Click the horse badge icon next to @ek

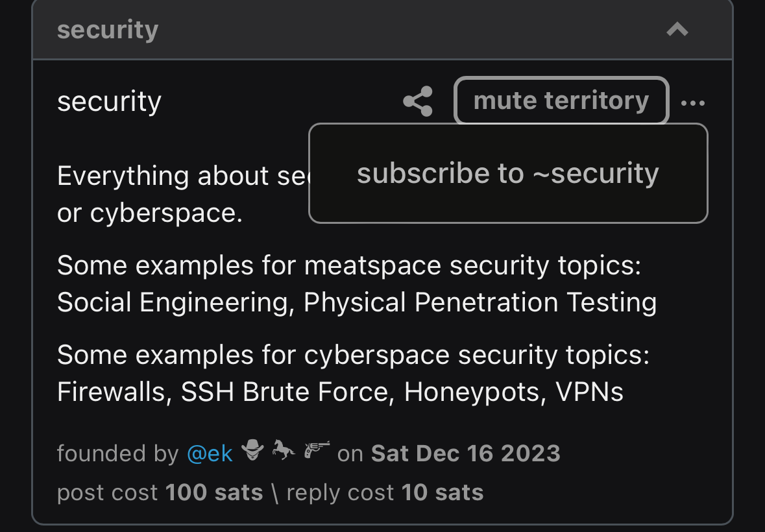[284, 450]
